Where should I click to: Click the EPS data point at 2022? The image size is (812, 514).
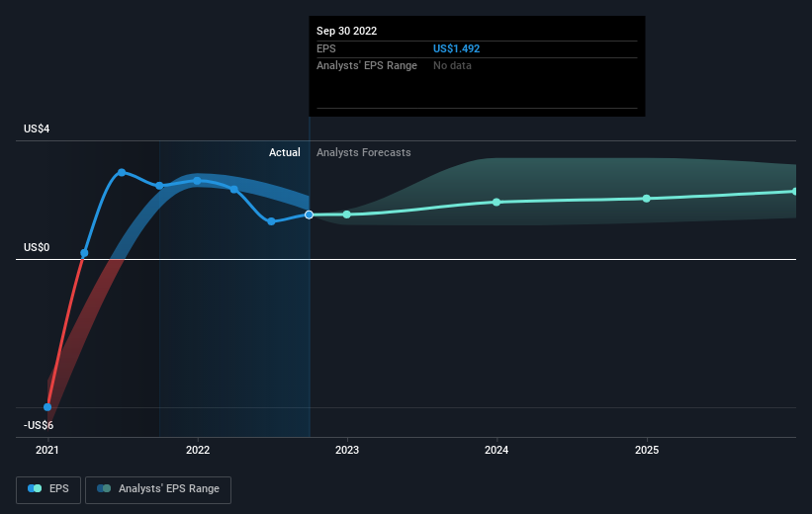tap(197, 181)
